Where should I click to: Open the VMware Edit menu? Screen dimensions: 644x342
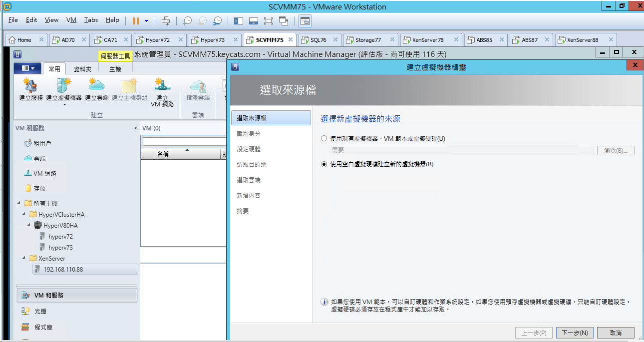click(x=31, y=20)
